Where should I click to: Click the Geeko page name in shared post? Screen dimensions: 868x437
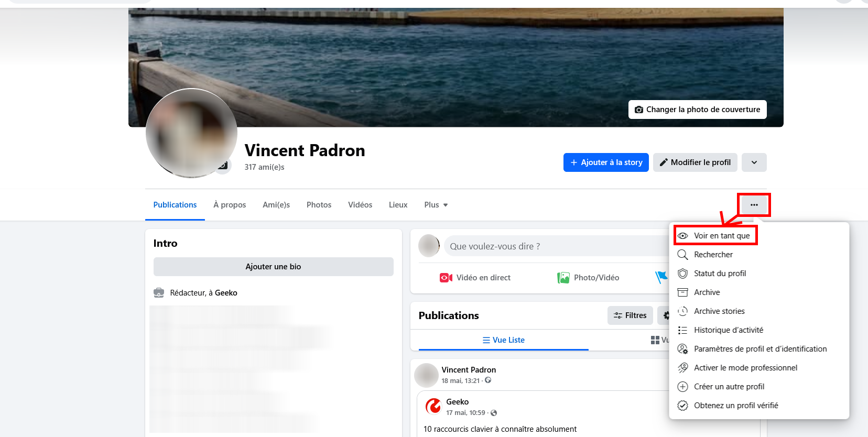(458, 402)
